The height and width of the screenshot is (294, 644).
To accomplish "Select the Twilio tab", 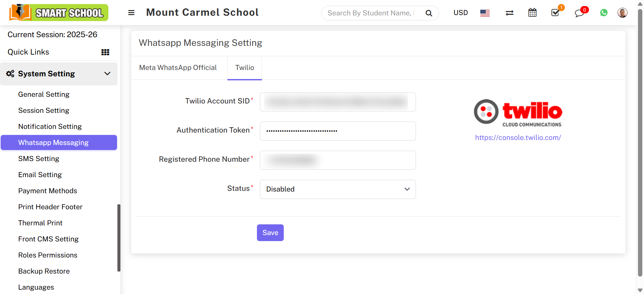I will 245,68.
